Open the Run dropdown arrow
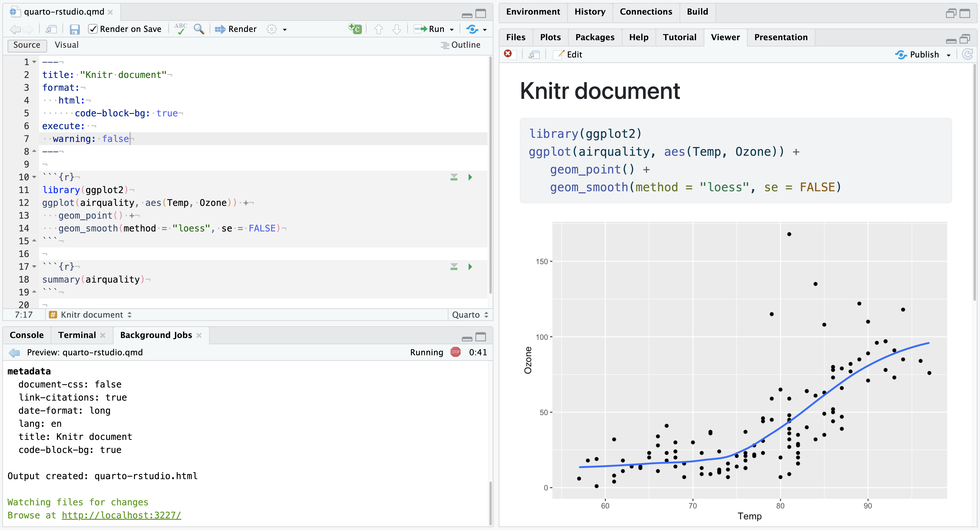Screen dimensions: 980x530 (452, 29)
